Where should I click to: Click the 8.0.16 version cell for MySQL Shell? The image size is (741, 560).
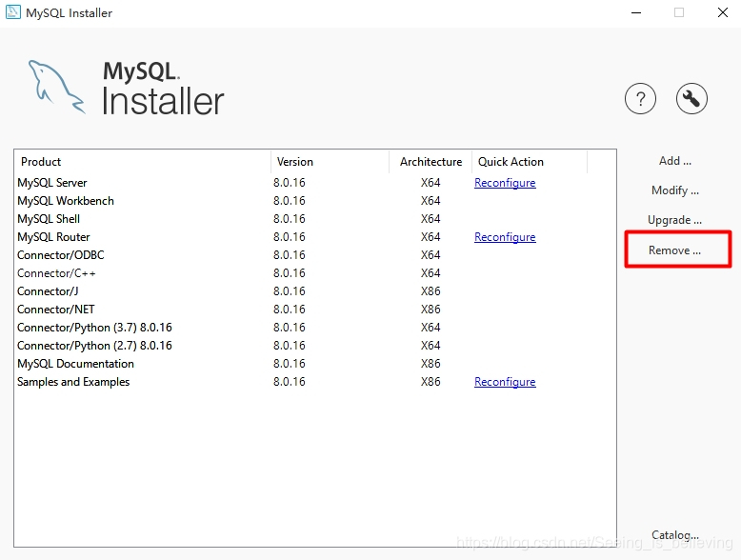290,219
